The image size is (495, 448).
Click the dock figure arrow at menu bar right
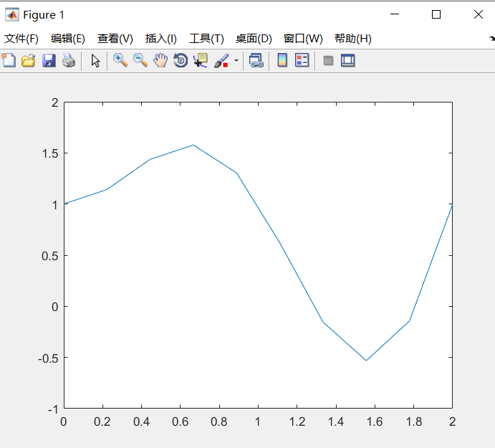coord(492,39)
